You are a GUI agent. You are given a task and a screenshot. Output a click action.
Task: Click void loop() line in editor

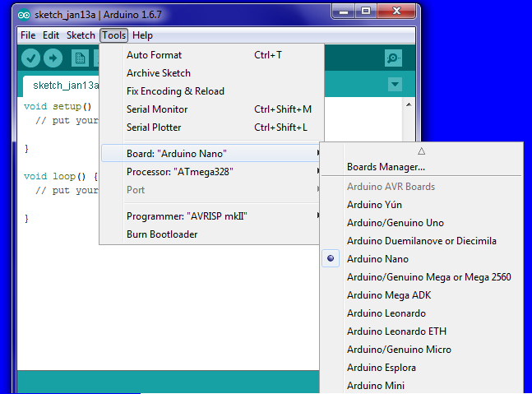[61, 177]
